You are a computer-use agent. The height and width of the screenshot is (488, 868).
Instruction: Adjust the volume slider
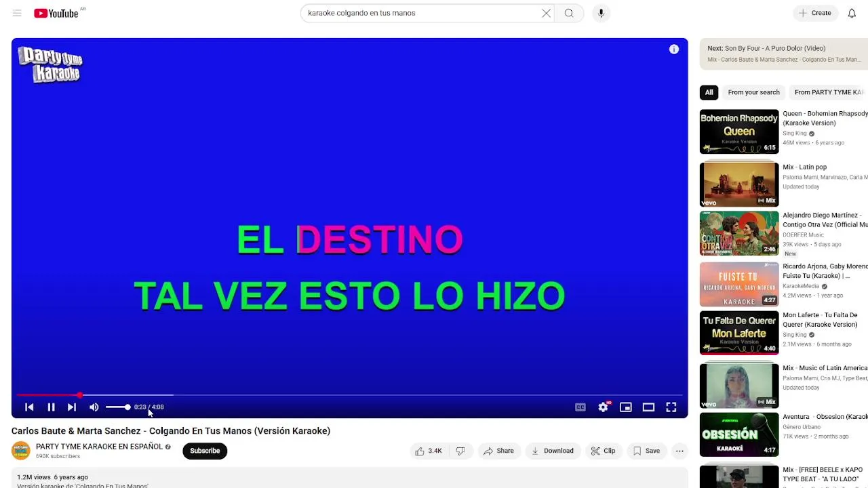[118, 407]
